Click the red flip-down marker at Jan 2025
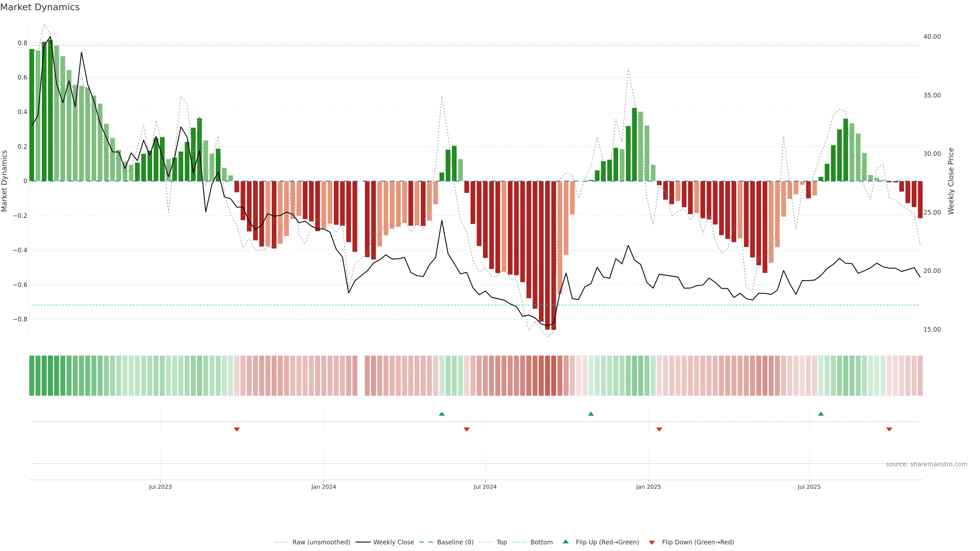 point(659,429)
